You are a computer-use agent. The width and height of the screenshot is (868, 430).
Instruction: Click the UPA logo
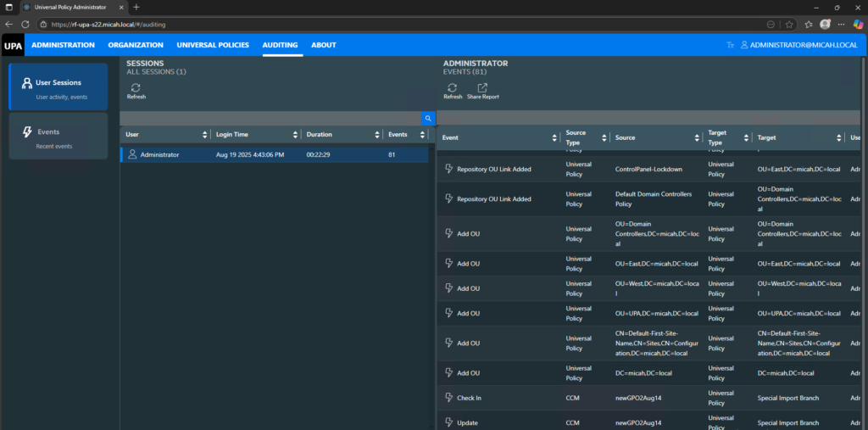(x=12, y=45)
